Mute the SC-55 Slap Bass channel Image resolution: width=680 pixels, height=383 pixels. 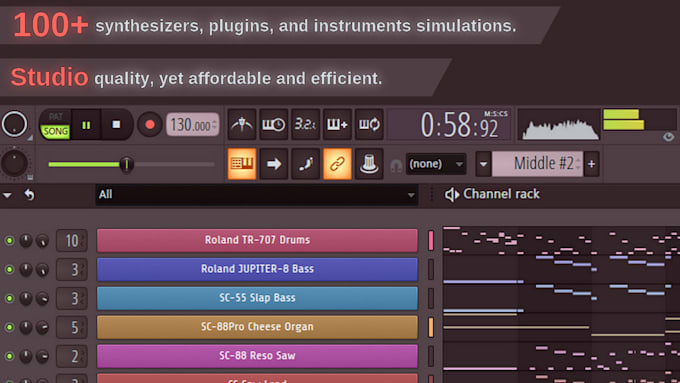(x=9, y=298)
